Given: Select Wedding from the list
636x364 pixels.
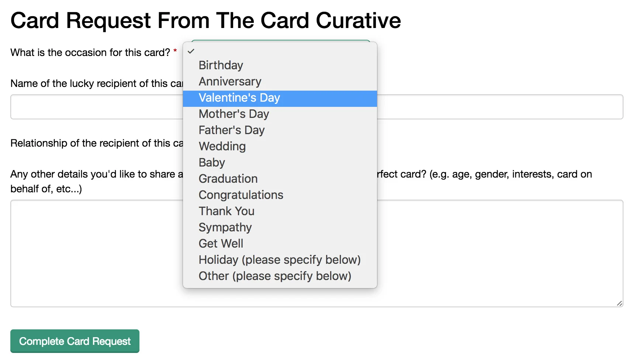Looking at the screenshot, I should pos(222,146).
